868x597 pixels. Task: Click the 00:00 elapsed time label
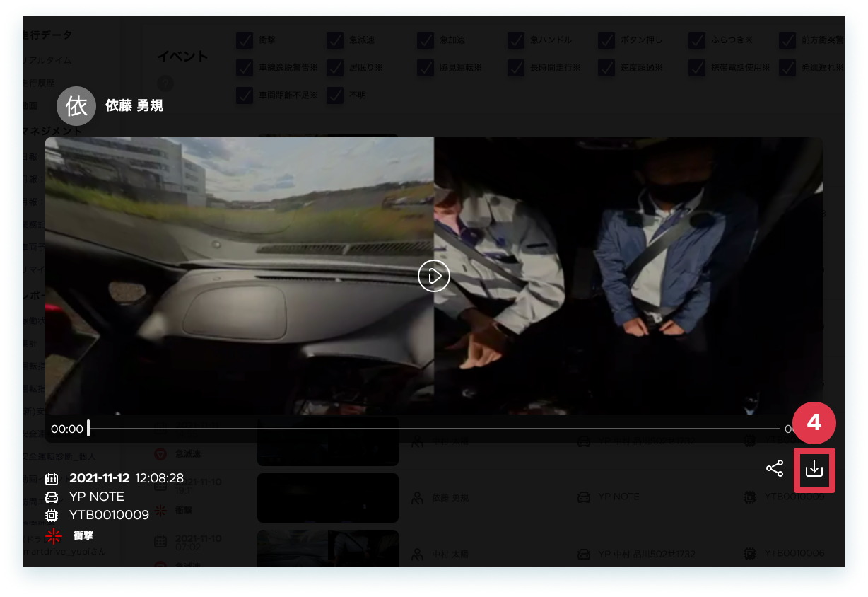pyautogui.click(x=66, y=429)
